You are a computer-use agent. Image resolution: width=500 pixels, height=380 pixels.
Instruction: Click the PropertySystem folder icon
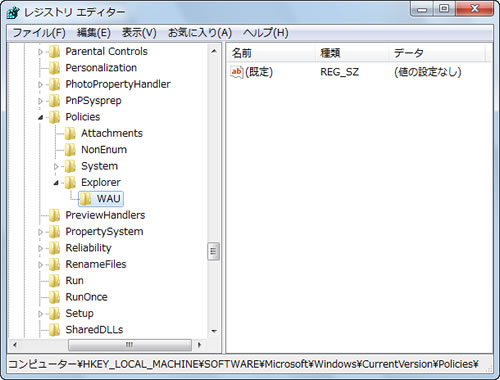coord(54,232)
